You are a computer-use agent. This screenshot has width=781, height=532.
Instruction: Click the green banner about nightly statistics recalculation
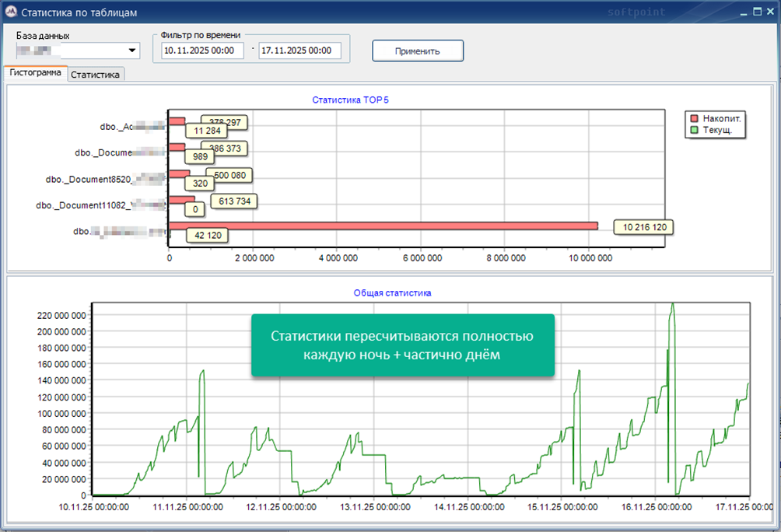(x=402, y=345)
